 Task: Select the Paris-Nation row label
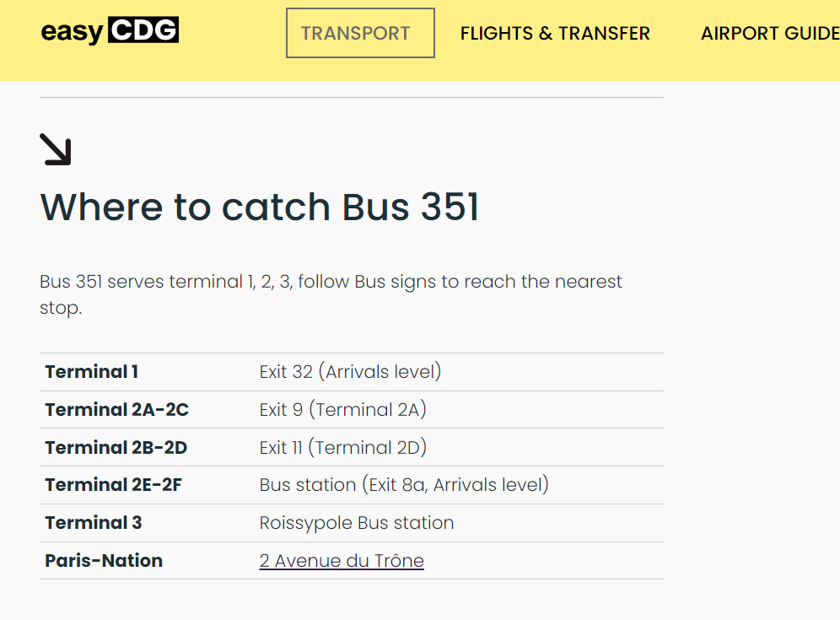[x=104, y=560]
